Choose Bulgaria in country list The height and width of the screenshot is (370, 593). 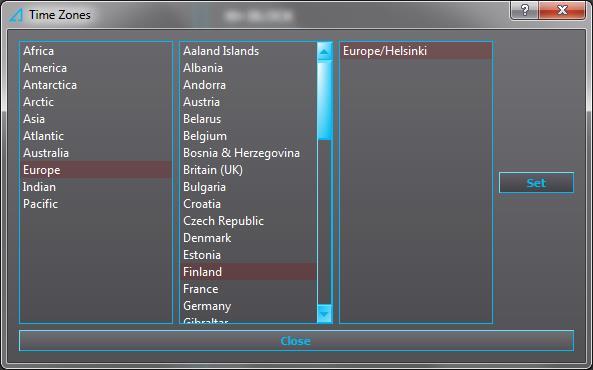click(248, 187)
